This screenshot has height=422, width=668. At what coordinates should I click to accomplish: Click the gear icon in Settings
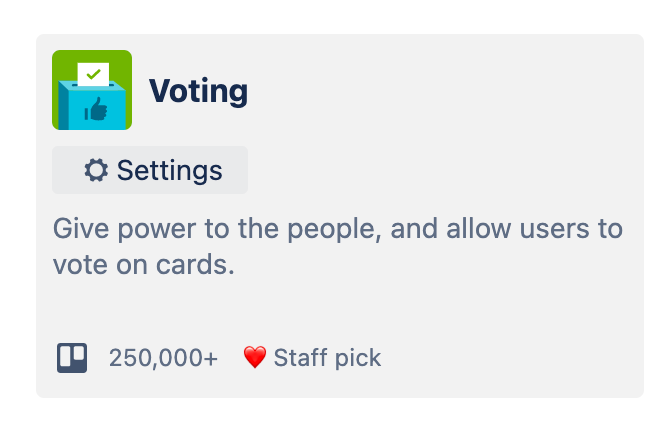pos(96,170)
